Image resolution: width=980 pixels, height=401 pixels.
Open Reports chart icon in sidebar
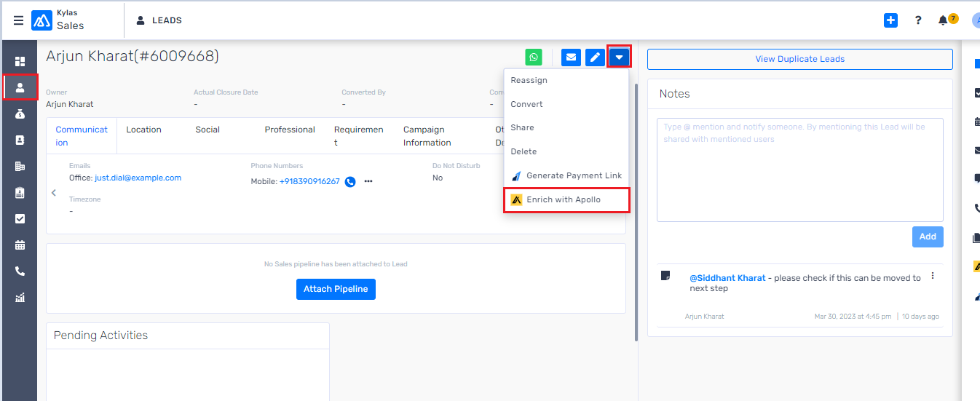[x=20, y=297]
